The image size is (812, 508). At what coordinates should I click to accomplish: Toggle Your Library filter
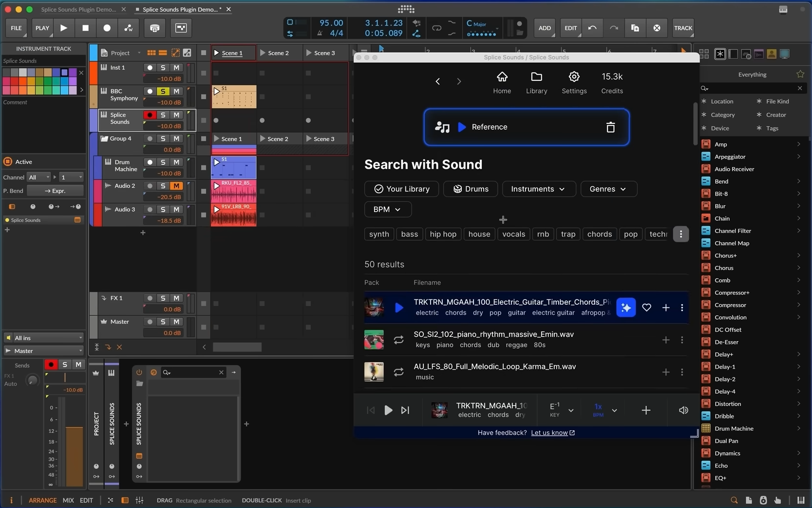tap(401, 189)
